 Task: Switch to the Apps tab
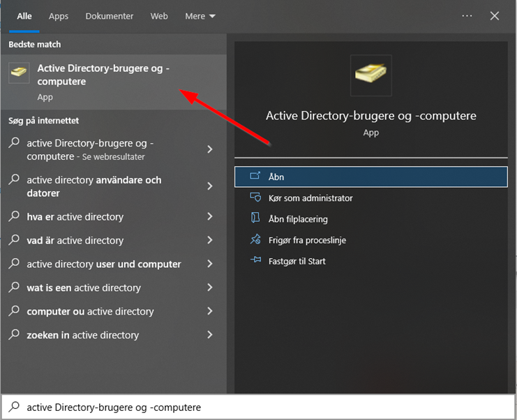coord(59,16)
